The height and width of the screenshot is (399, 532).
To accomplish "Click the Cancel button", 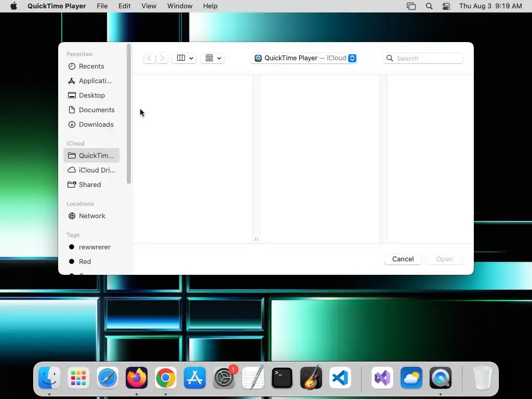I will pos(403,259).
